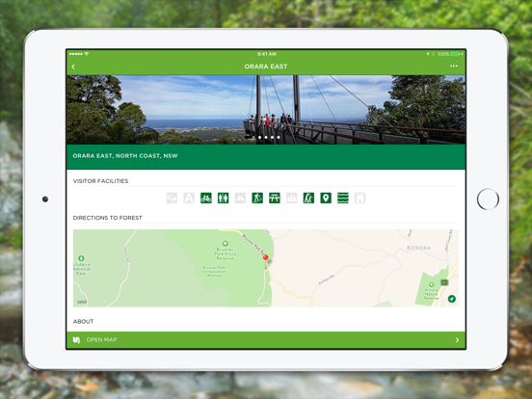Tap the greyed-out fireplace facility icon
The width and height of the screenshot is (532, 399).
291,198
